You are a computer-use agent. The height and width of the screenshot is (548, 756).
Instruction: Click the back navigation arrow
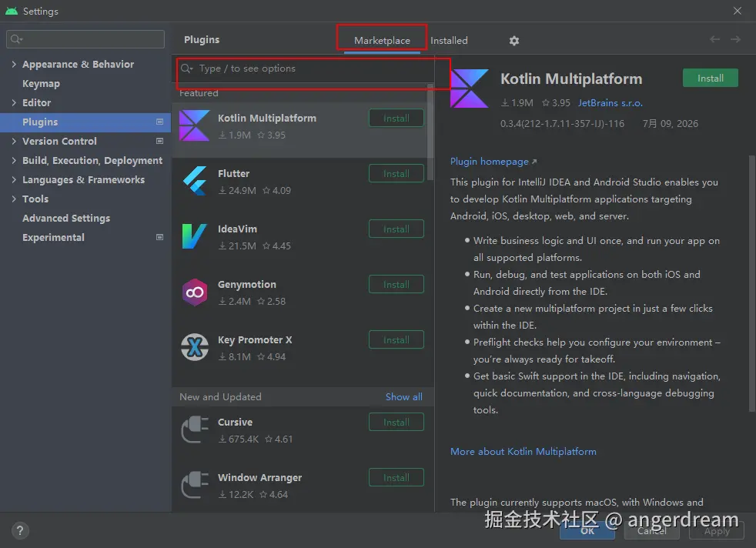click(x=714, y=39)
